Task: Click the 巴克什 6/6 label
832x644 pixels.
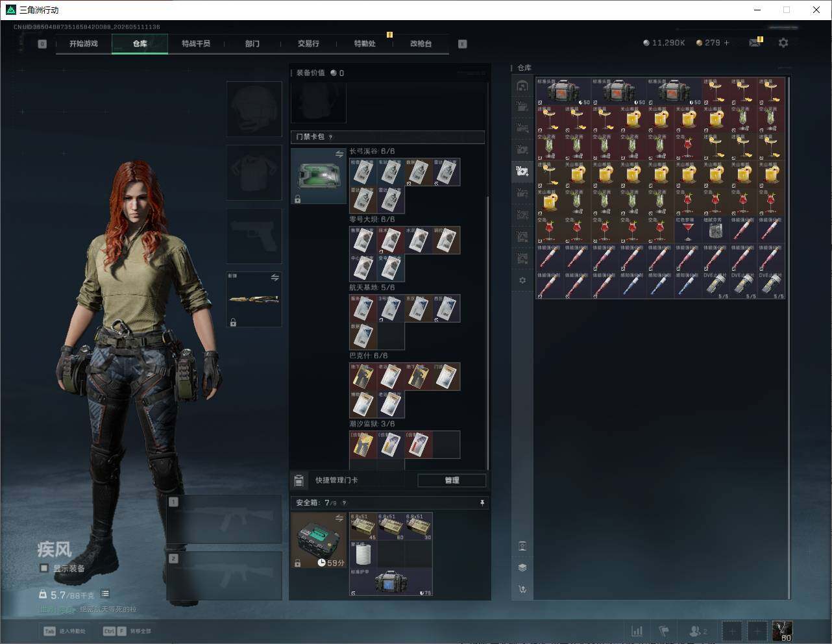Action: coord(369,356)
